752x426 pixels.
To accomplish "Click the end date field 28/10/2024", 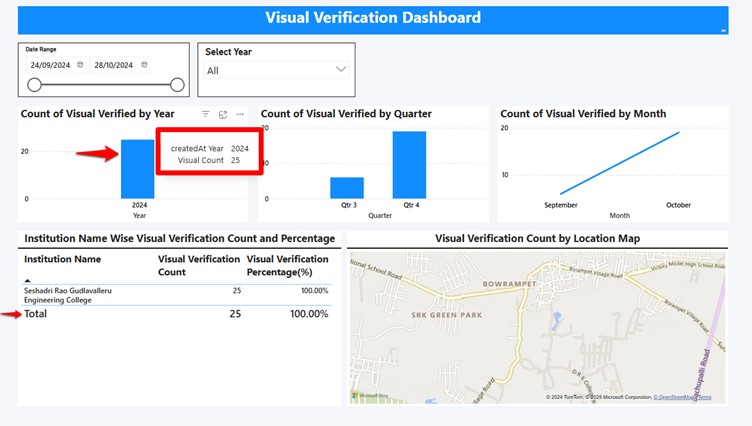I will [x=113, y=65].
